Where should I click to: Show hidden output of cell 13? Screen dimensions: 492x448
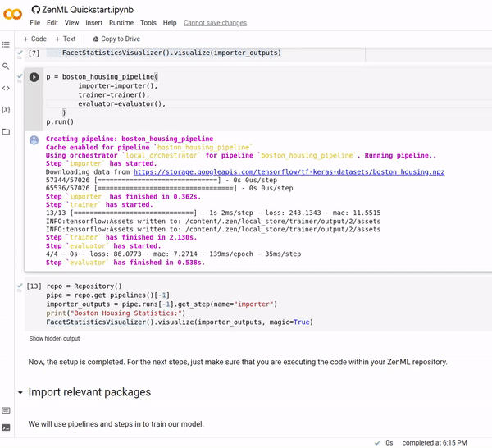(x=54, y=338)
